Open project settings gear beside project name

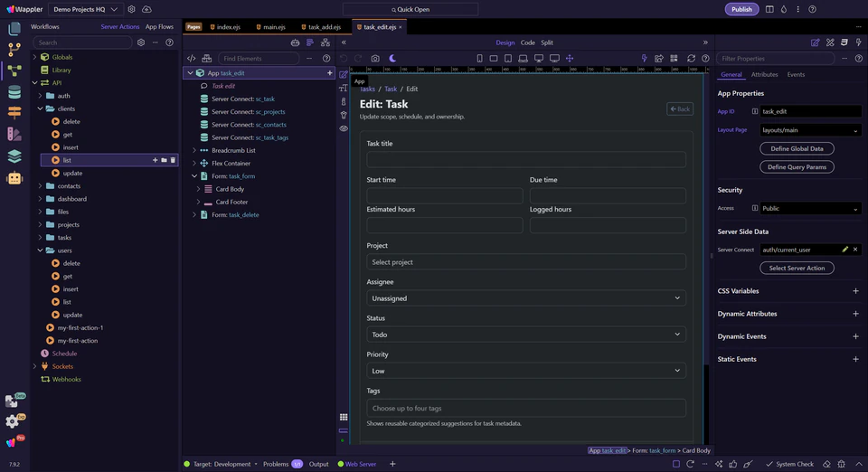coord(131,9)
